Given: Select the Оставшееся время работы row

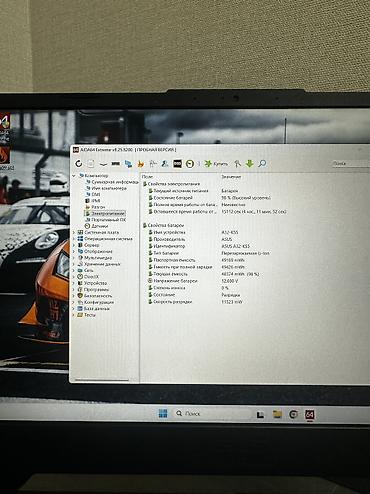Looking at the screenshot, I should [217, 212].
